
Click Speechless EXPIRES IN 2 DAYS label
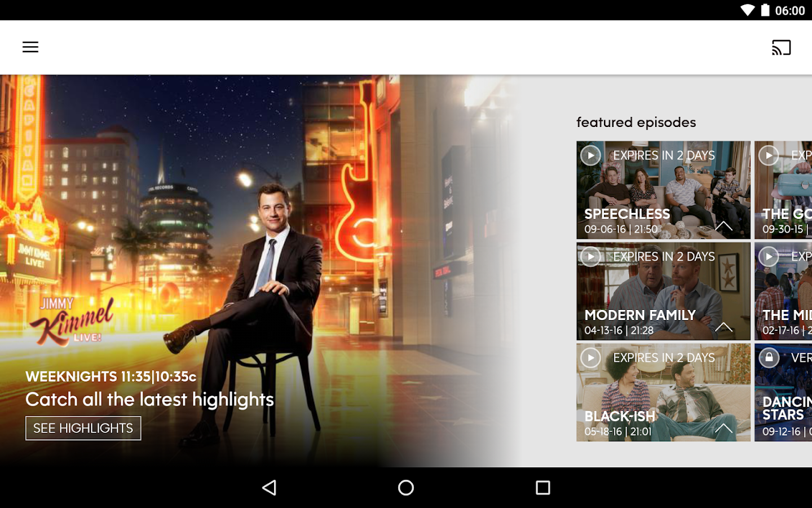[x=664, y=155]
